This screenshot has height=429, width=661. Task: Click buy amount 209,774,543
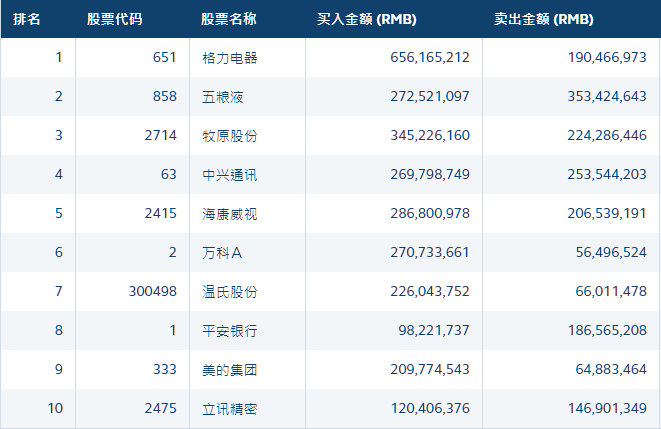(x=430, y=369)
